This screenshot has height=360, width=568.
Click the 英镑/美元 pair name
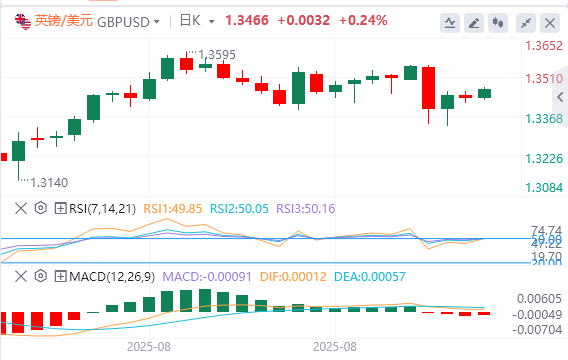pos(64,21)
